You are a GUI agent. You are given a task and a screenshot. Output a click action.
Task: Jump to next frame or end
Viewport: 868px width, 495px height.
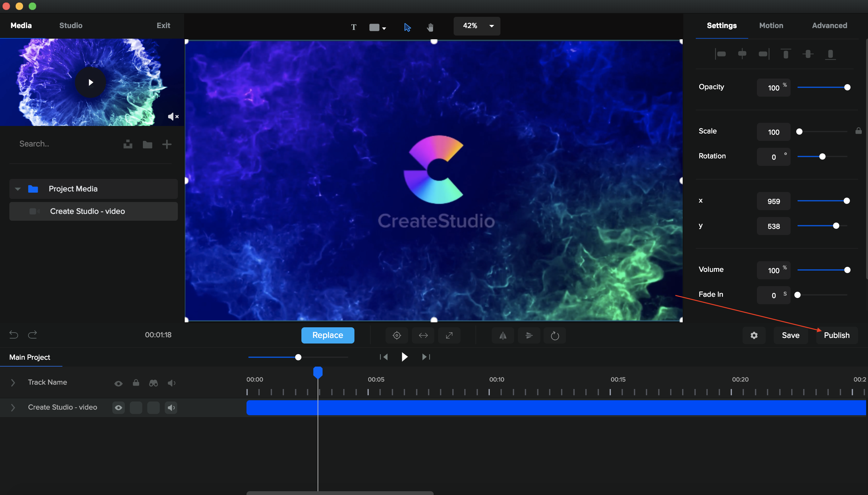(x=426, y=357)
